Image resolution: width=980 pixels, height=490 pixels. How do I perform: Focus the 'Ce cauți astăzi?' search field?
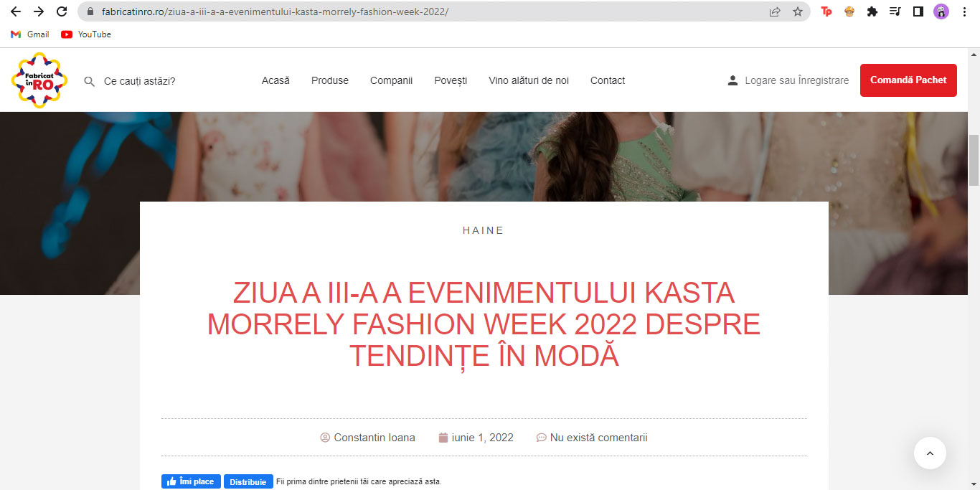(140, 81)
